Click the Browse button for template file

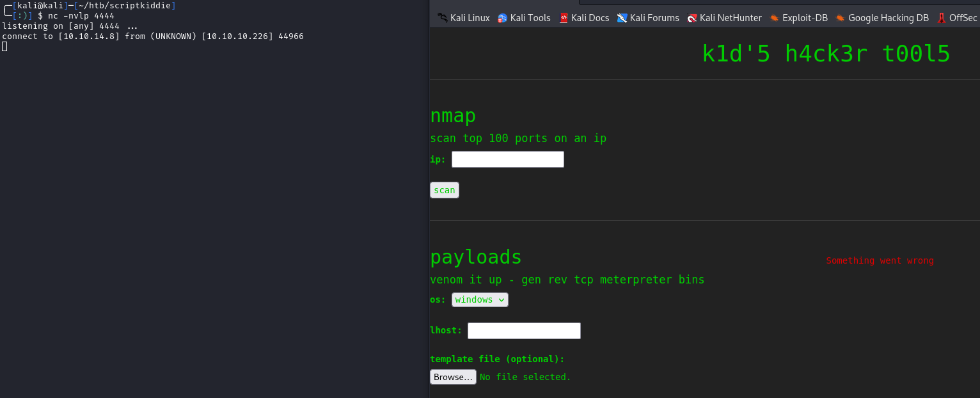tap(452, 377)
